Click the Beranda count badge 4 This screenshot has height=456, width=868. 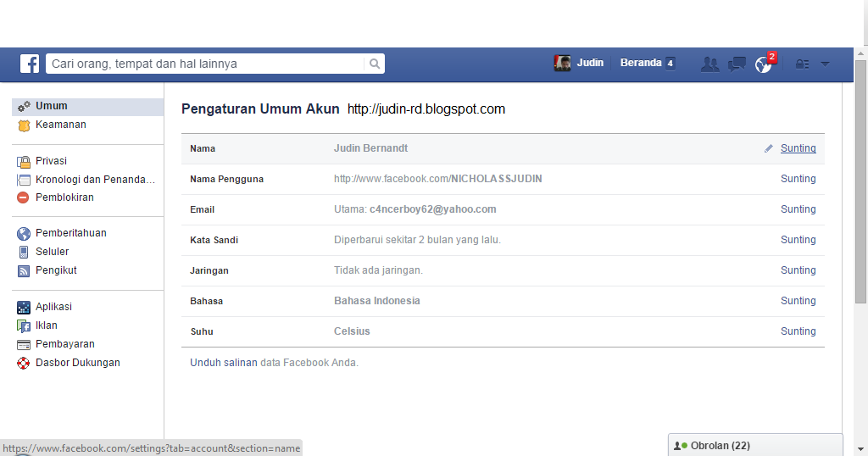tap(670, 63)
